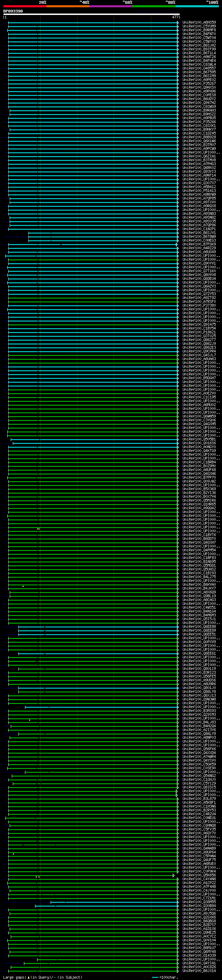Click hit label UniRef100_P51413
Screen dimensions: 222x980
(x=199, y=191)
